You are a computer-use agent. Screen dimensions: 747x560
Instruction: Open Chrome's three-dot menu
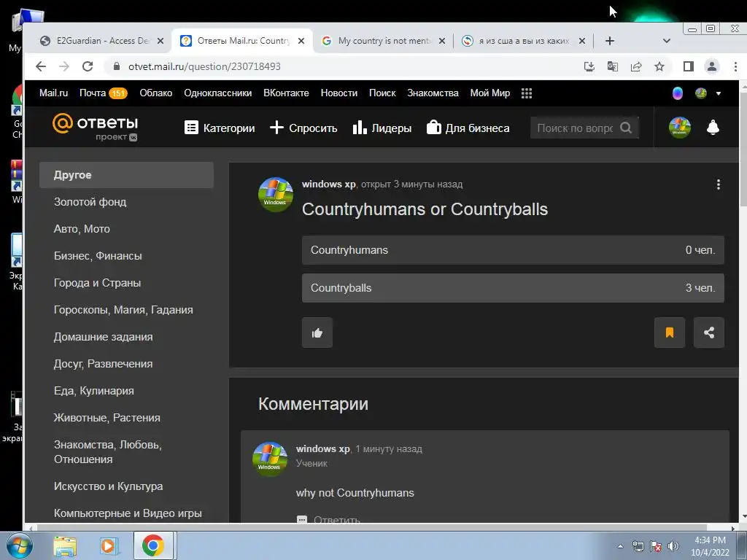735,66
